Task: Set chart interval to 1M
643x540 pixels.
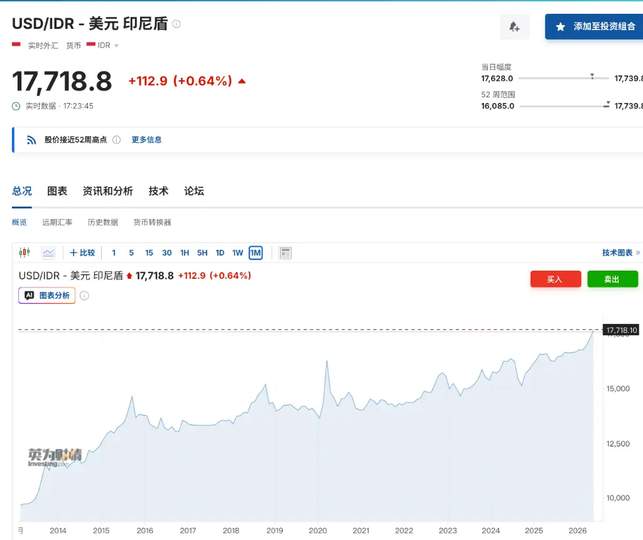Action: pyautogui.click(x=256, y=253)
